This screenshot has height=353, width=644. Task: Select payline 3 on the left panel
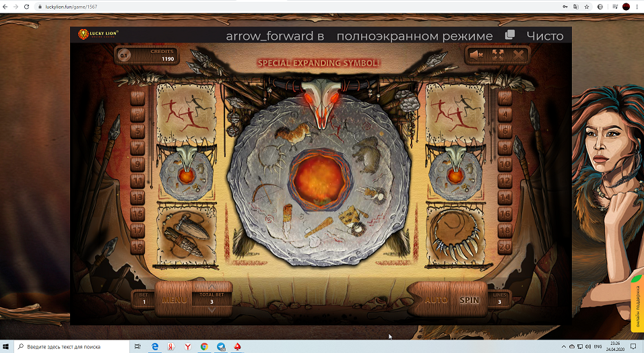tap(137, 115)
